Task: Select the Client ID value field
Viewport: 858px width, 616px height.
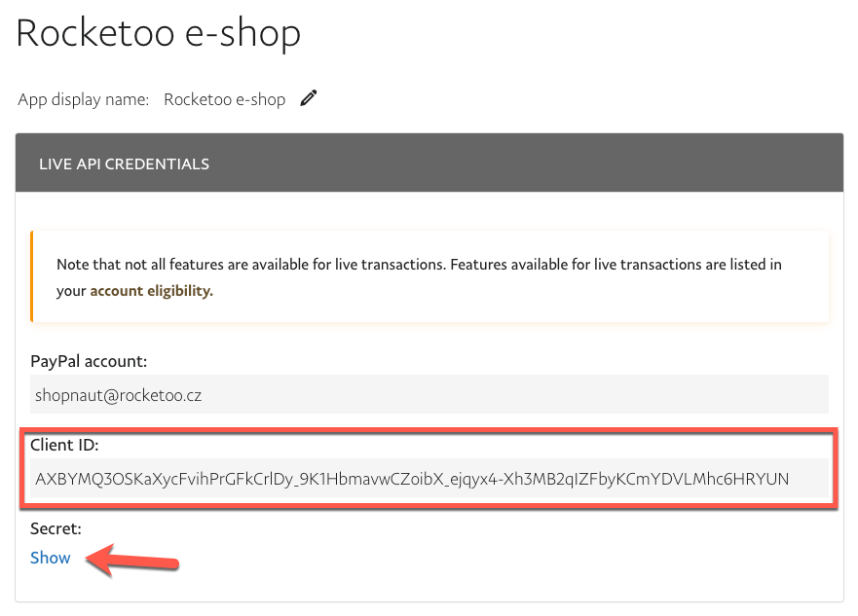Action: [x=429, y=478]
